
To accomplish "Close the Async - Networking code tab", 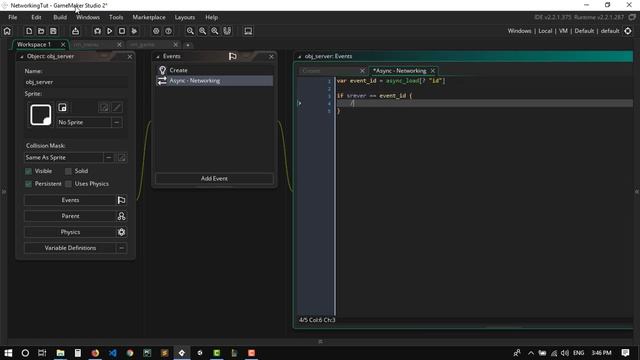I will coord(433,71).
